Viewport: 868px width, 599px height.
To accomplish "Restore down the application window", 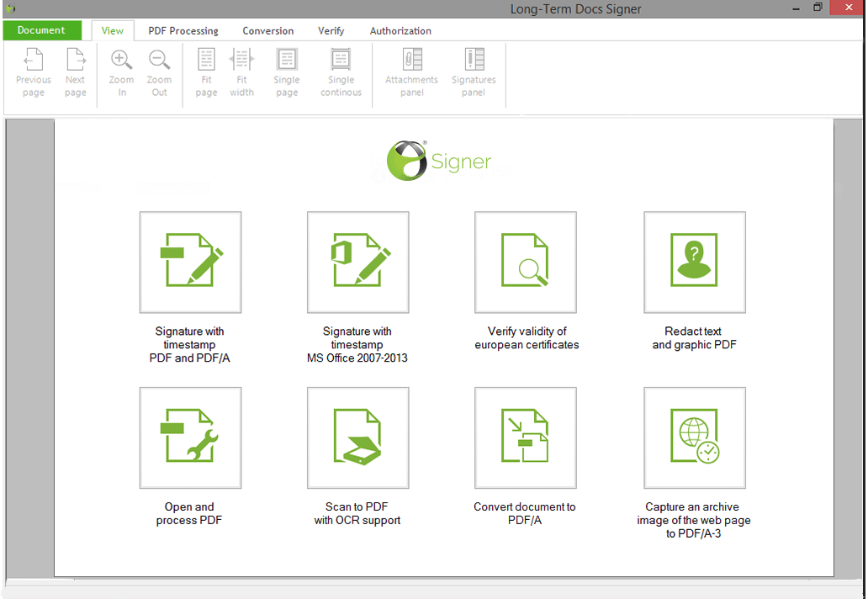I will point(818,8).
